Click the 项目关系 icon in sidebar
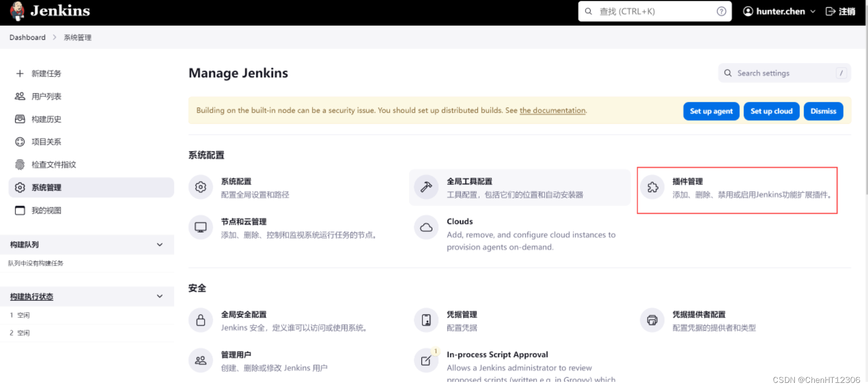The height and width of the screenshot is (388, 868). click(20, 142)
